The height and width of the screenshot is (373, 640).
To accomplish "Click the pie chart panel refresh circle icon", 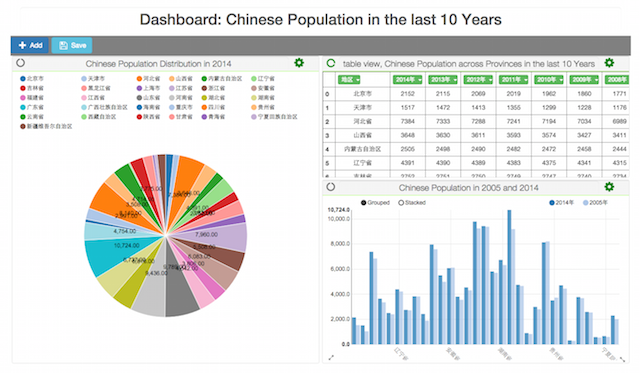I will point(20,63).
